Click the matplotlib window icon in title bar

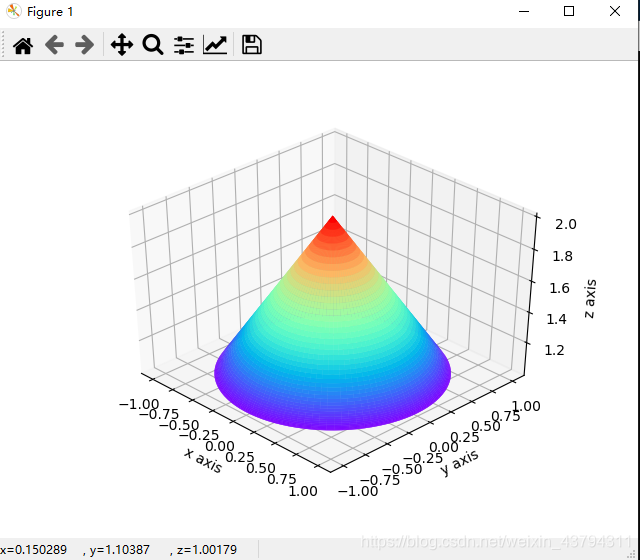point(13,11)
